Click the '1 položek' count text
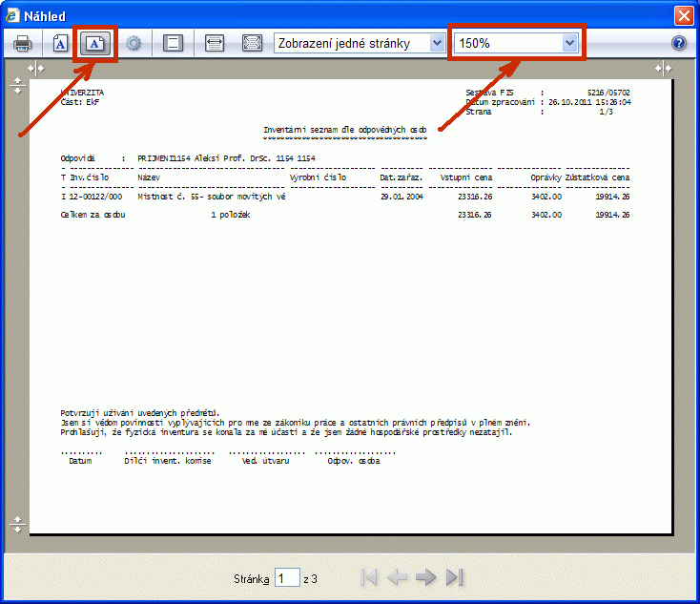 (x=231, y=215)
